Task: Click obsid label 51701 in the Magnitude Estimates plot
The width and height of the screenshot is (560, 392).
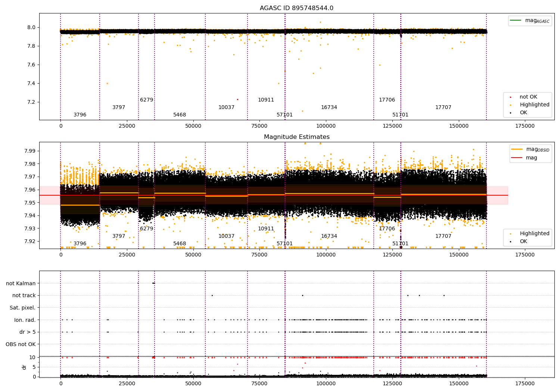Action: pos(401,244)
